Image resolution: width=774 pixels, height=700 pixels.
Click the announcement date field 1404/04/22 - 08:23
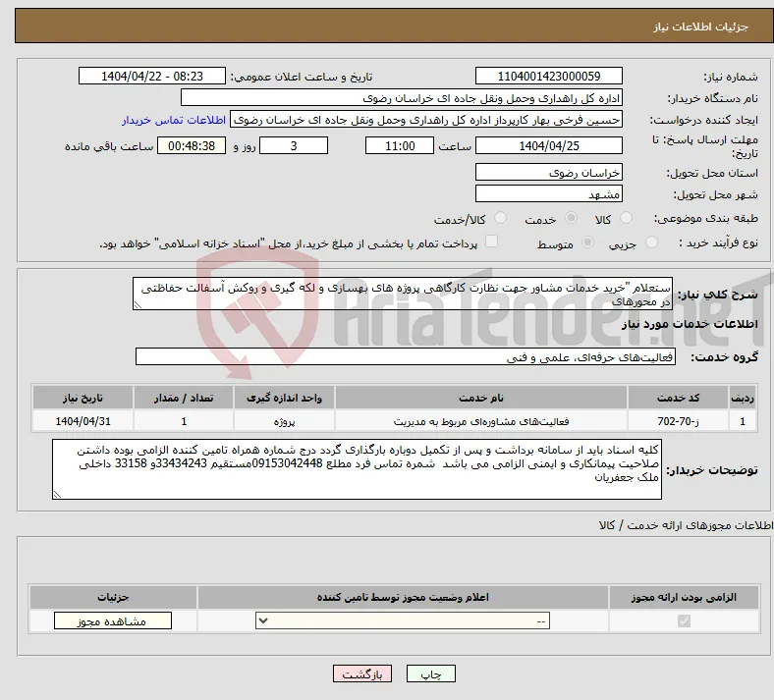pos(152,76)
